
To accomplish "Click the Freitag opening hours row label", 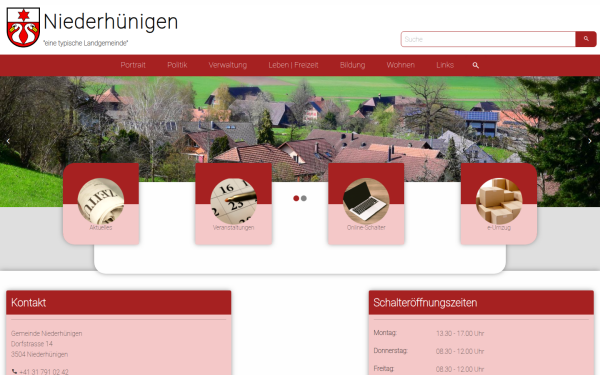I will [384, 368].
